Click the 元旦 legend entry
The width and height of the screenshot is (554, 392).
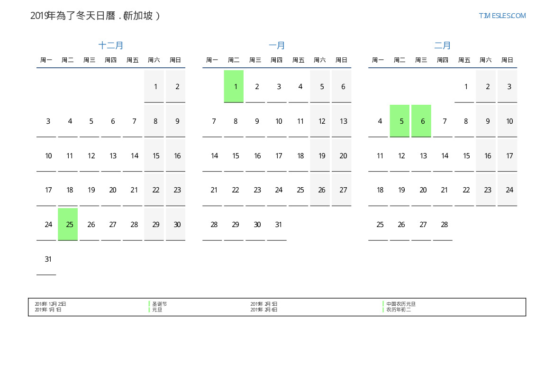coord(157,310)
